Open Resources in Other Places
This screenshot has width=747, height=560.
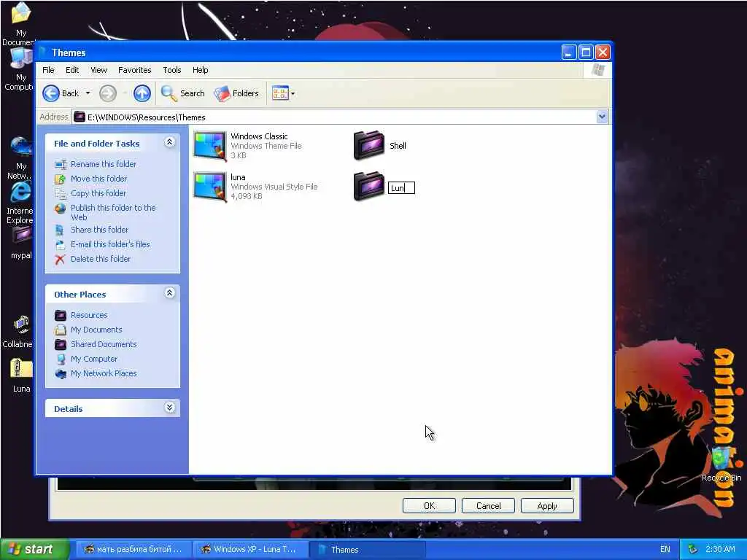tap(89, 315)
